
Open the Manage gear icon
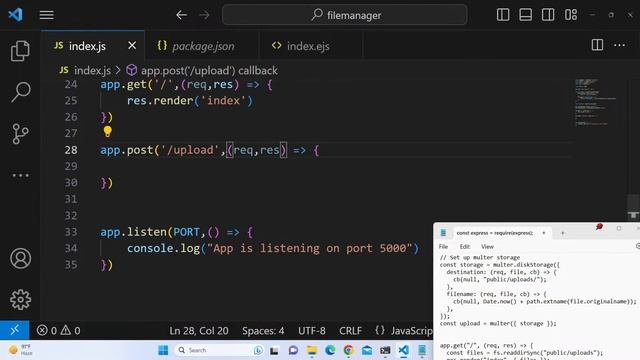pyautogui.click(x=20, y=300)
